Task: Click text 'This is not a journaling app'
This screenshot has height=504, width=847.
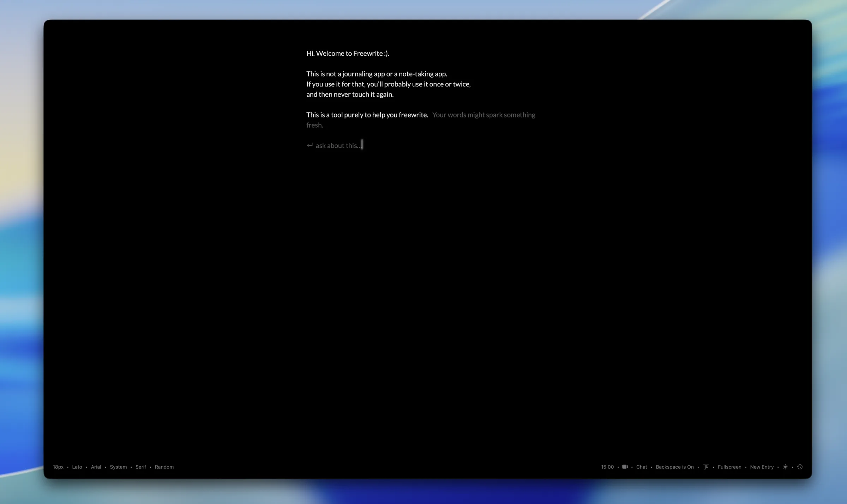Action: click(x=345, y=74)
